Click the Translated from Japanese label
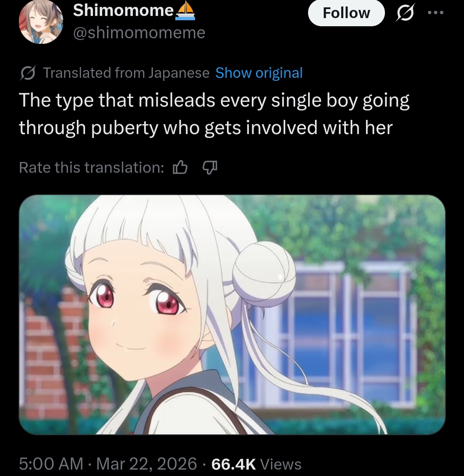The height and width of the screenshot is (476, 464). tap(126, 73)
